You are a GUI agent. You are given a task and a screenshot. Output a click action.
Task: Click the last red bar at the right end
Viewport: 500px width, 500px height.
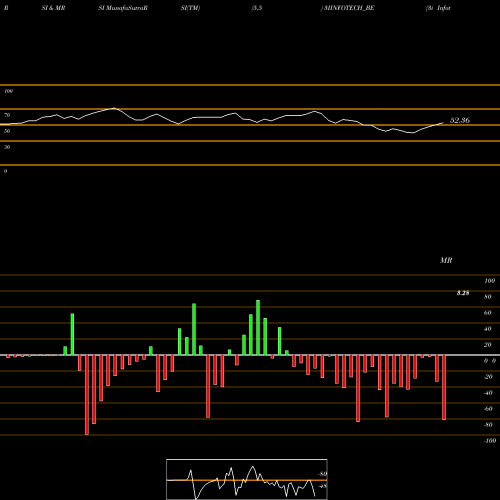(x=444, y=387)
